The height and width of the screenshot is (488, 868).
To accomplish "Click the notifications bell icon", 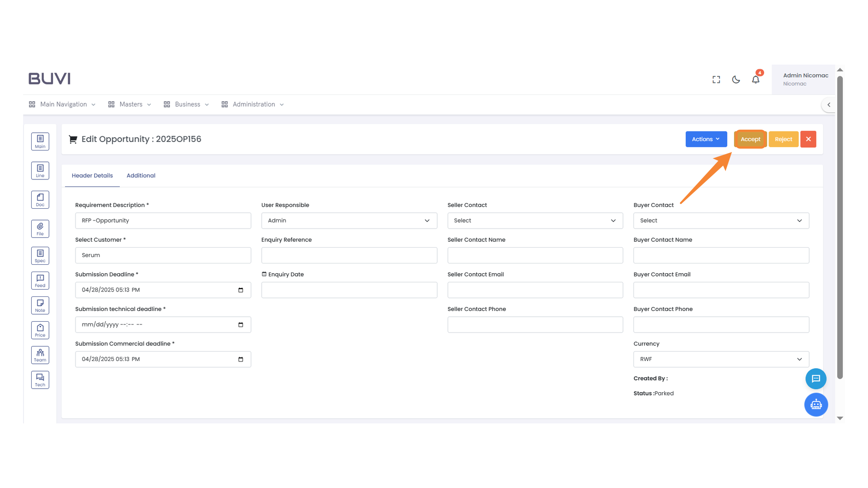I will click(x=755, y=80).
